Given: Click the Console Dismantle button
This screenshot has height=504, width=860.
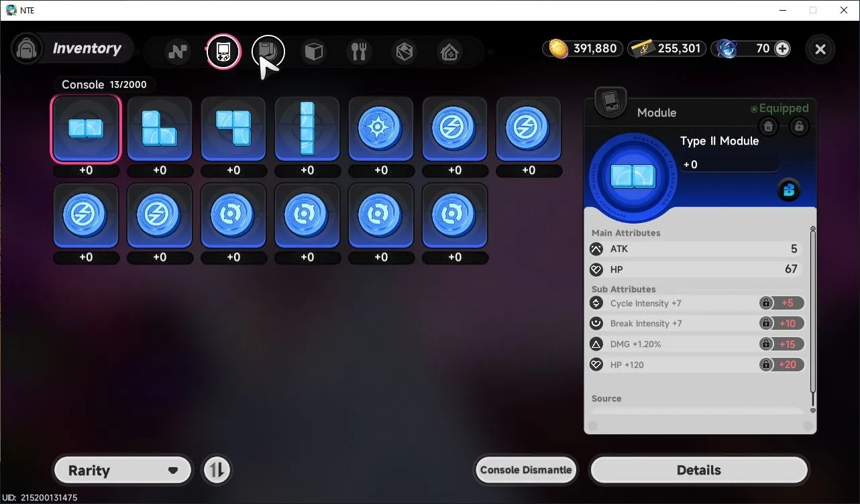Looking at the screenshot, I should [x=526, y=470].
